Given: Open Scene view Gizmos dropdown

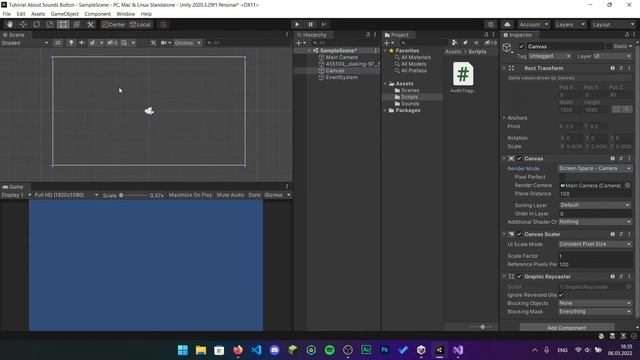Looking at the screenshot, I should point(187,43).
